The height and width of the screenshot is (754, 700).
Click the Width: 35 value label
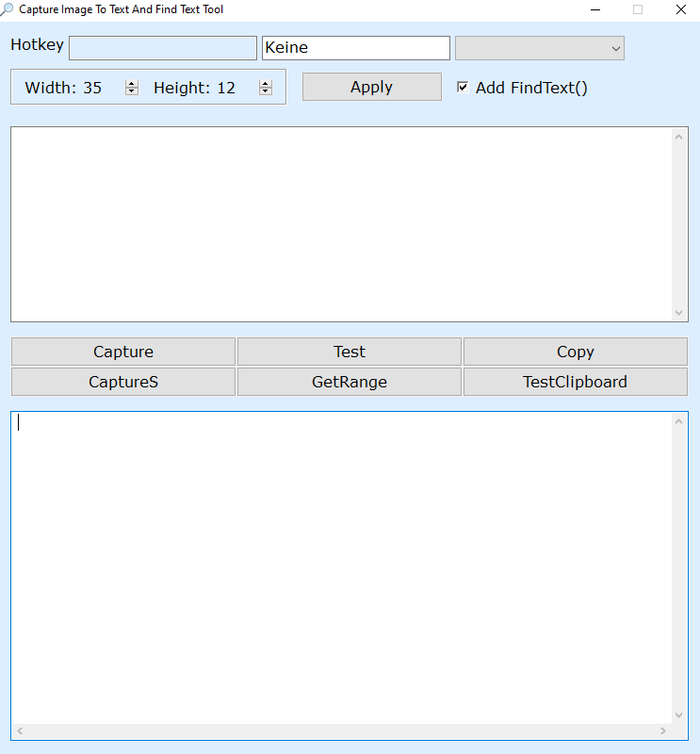tap(63, 88)
